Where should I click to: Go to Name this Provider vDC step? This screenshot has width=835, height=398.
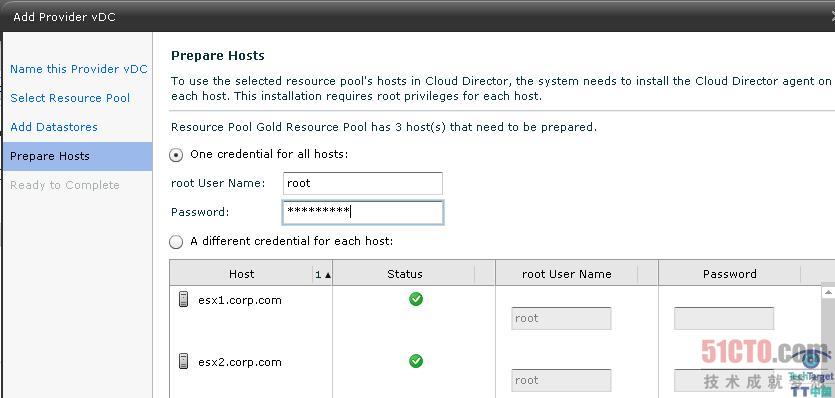(79, 69)
